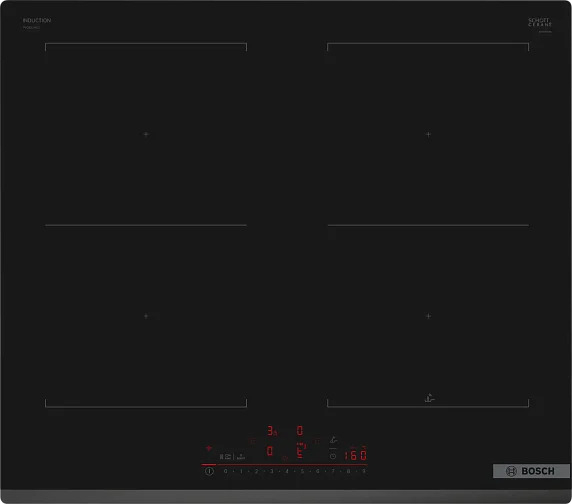Click the SCHOTT CERAN logo
Image resolution: width=572 pixels, height=504 pixels.
click(x=540, y=22)
